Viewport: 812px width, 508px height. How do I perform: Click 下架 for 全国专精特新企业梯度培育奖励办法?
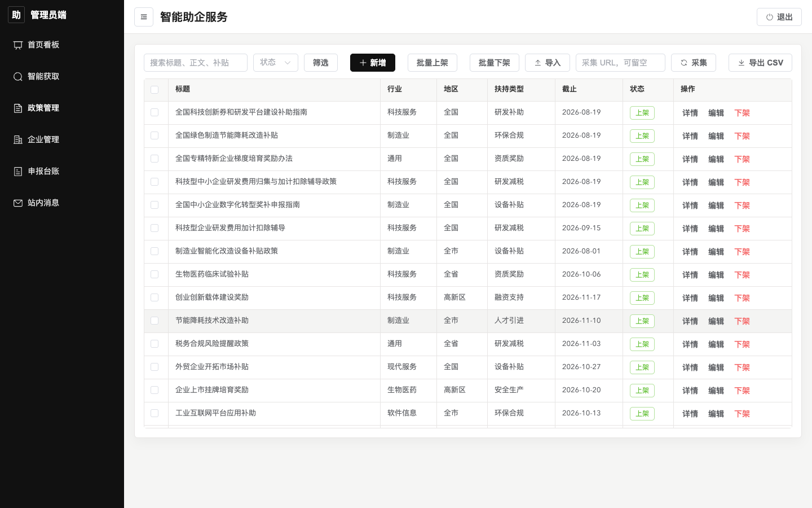pos(742,159)
